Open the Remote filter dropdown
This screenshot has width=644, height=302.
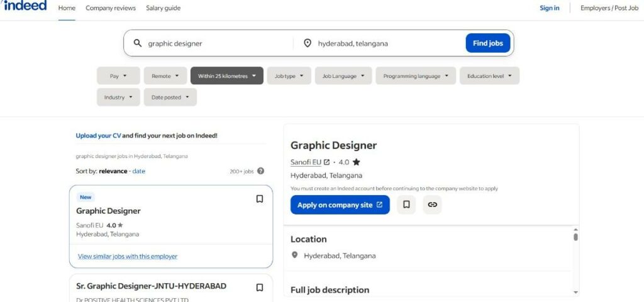(x=165, y=76)
